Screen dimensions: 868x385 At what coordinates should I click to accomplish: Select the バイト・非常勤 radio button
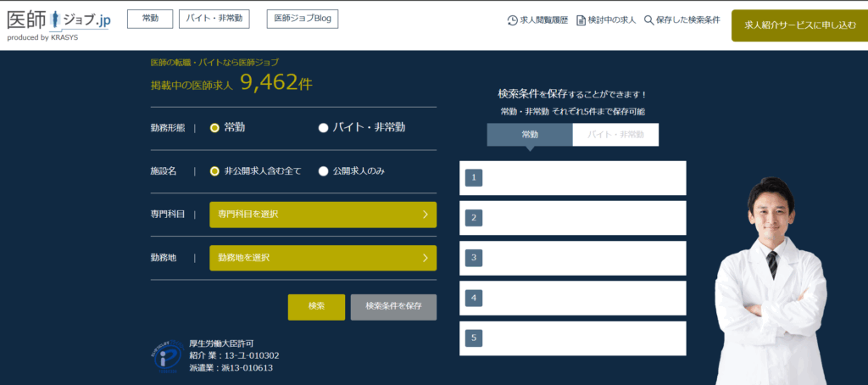pos(323,128)
